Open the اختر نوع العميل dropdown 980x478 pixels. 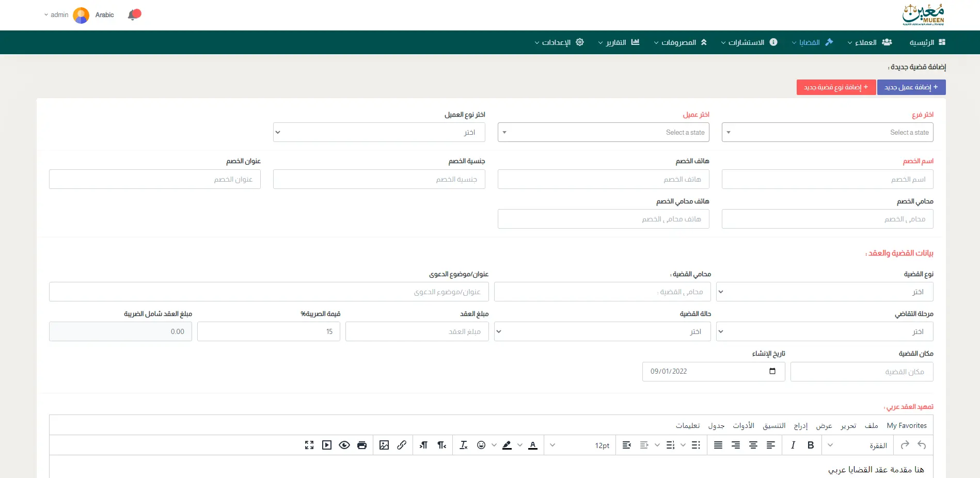(379, 133)
